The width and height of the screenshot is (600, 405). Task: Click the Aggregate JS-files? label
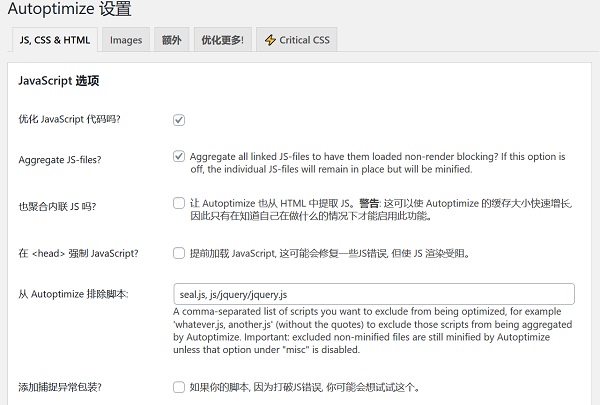tap(60, 160)
